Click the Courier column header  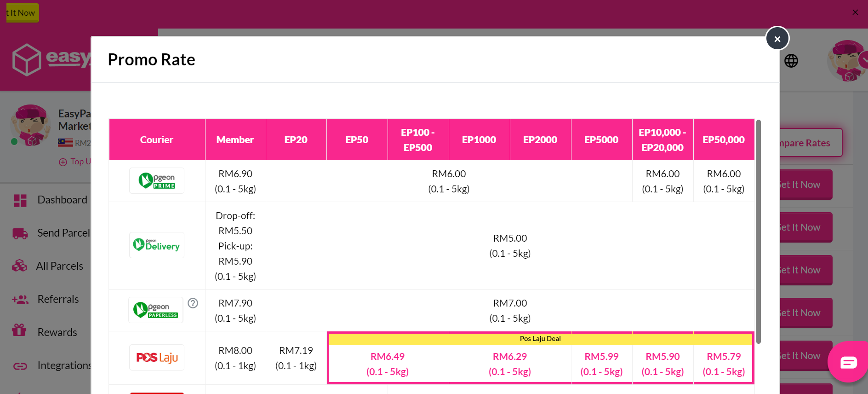157,139
